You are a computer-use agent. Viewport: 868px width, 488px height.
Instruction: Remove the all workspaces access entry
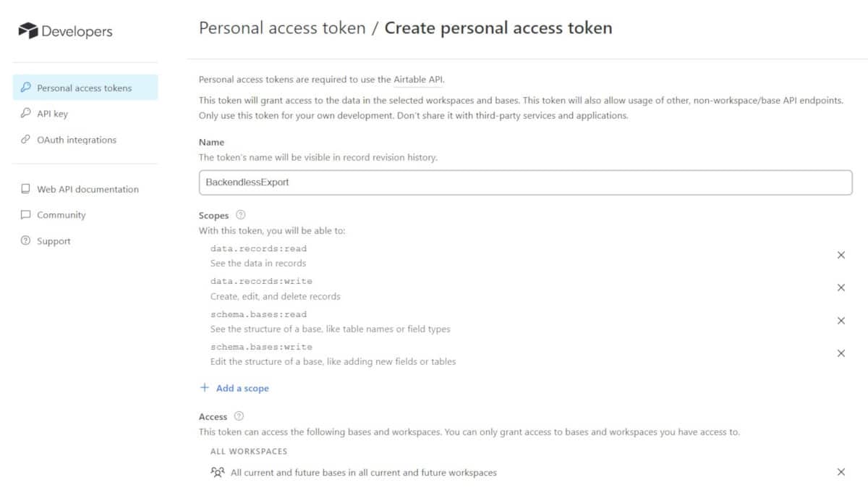coord(841,472)
